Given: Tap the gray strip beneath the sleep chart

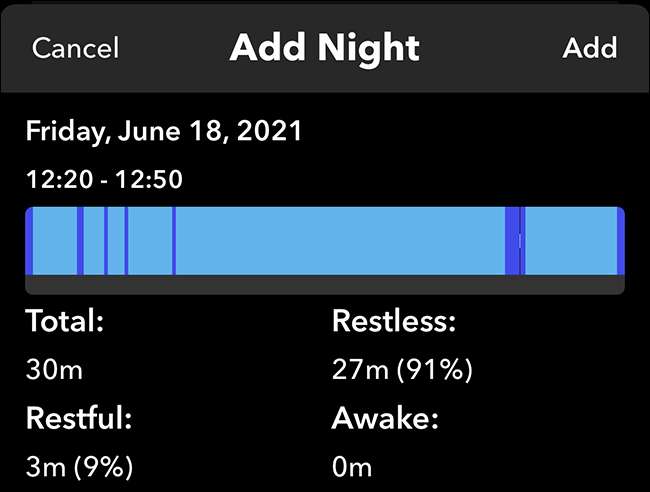Looking at the screenshot, I should click(x=325, y=284).
